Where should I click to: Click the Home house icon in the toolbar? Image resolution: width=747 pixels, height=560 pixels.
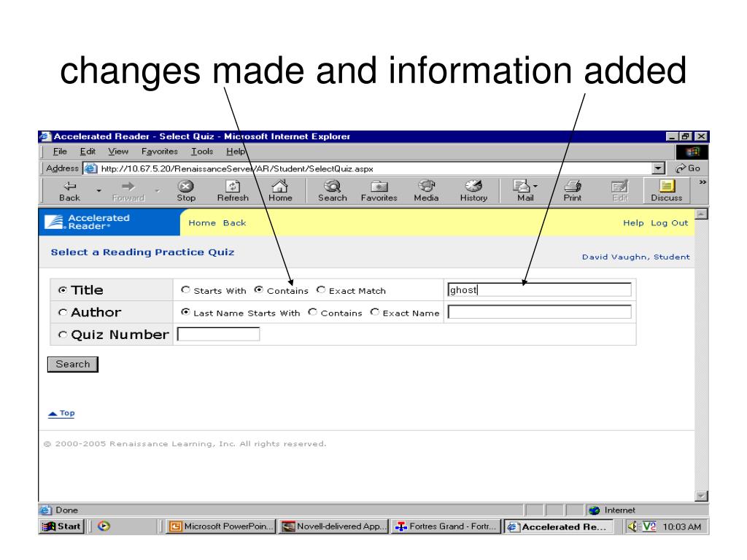(x=279, y=186)
